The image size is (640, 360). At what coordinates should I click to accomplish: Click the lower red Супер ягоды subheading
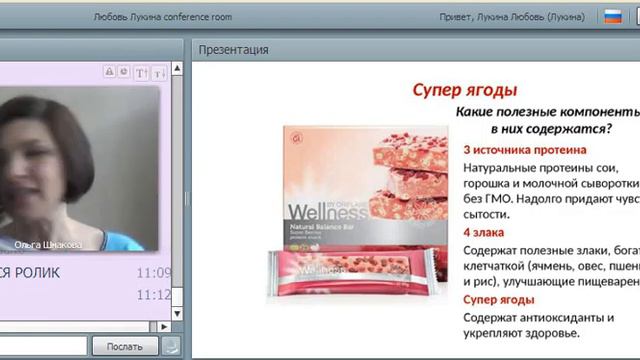[x=499, y=300]
